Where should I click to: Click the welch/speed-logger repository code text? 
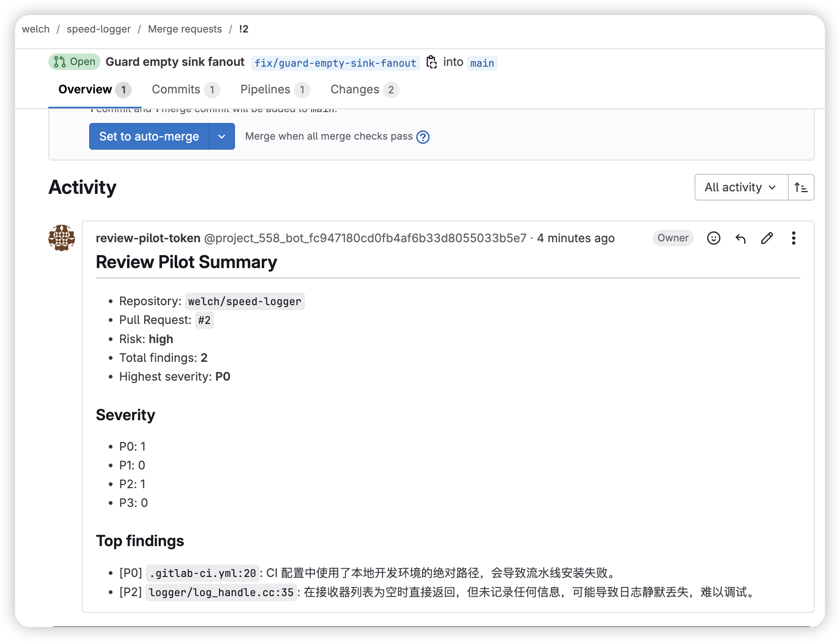click(245, 301)
